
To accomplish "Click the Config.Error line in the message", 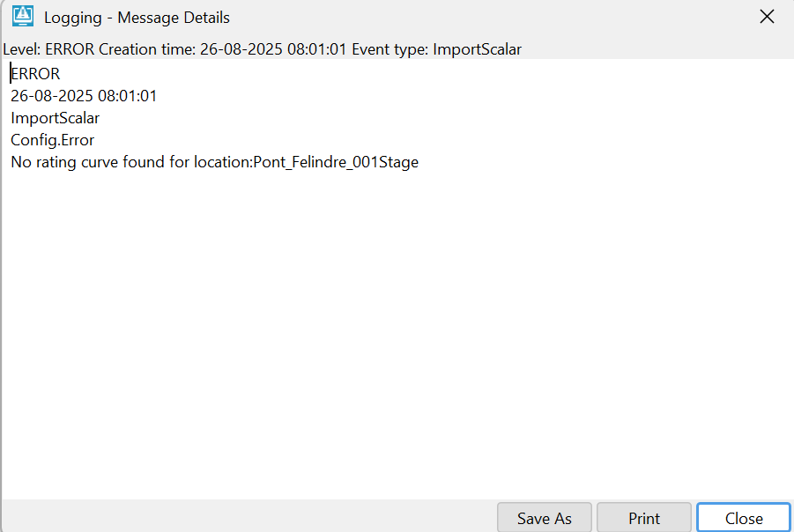I will [x=53, y=140].
